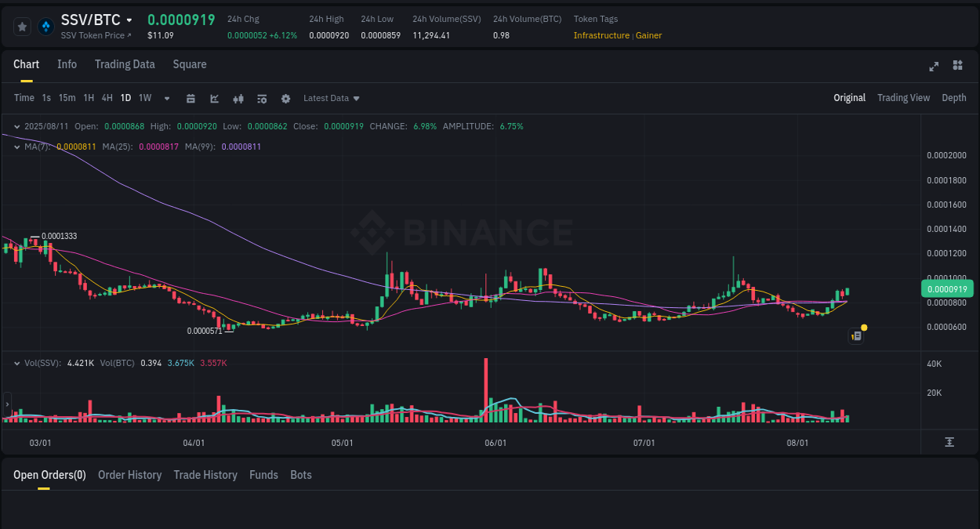Click the current price label 0.0000919

pos(946,288)
